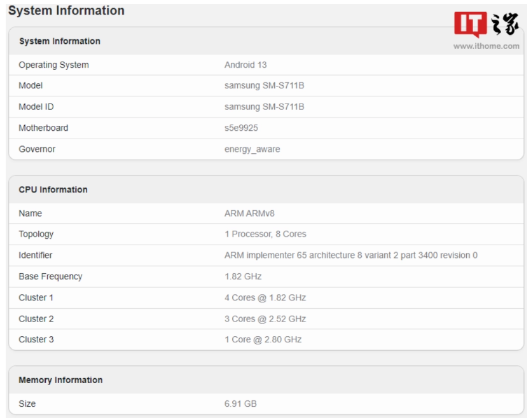Click the 'Motherboard' label
Image resolution: width=531 pixels, height=420 pixels.
coord(43,128)
